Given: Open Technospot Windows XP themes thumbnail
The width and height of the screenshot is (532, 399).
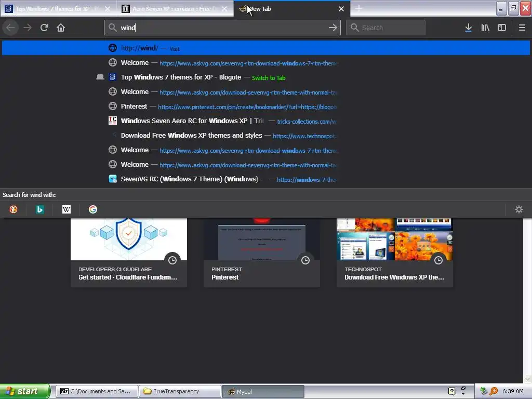Looking at the screenshot, I should [395, 239].
